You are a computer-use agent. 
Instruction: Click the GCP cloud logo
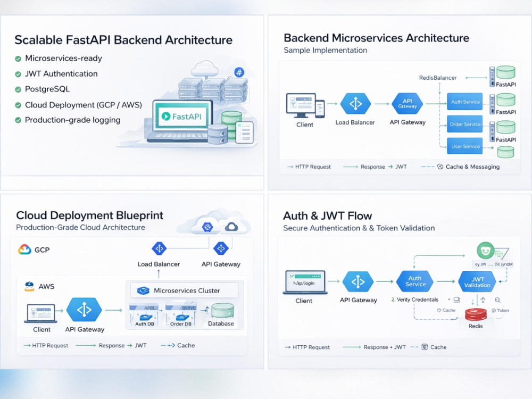tap(24, 250)
